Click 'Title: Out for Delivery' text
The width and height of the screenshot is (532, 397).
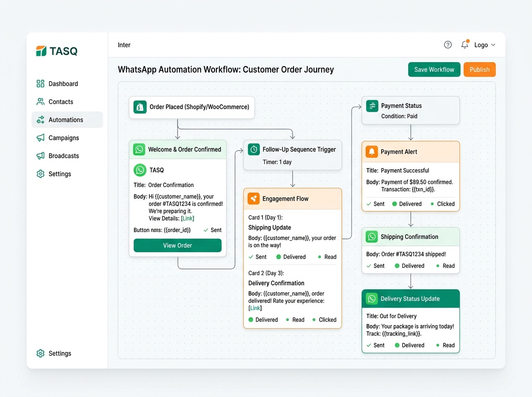[391, 316]
